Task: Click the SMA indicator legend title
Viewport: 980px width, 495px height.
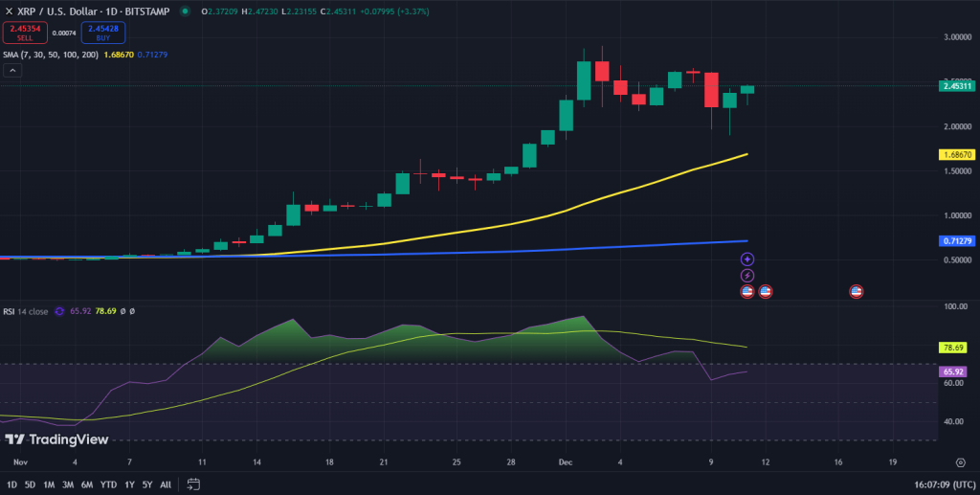Action: click(x=50, y=55)
